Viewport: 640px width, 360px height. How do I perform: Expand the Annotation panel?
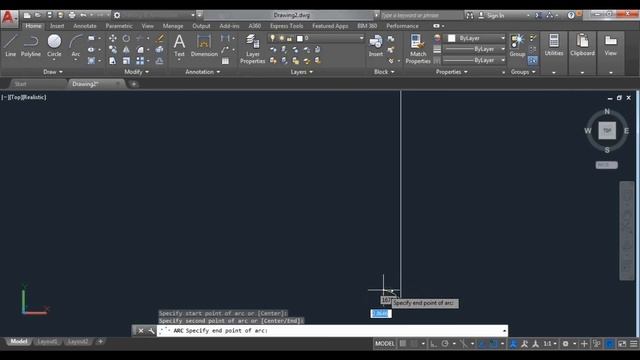[202, 72]
